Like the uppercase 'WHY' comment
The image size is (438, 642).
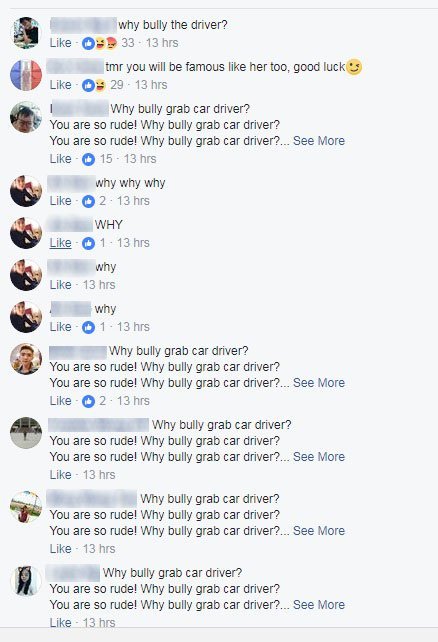(60, 243)
